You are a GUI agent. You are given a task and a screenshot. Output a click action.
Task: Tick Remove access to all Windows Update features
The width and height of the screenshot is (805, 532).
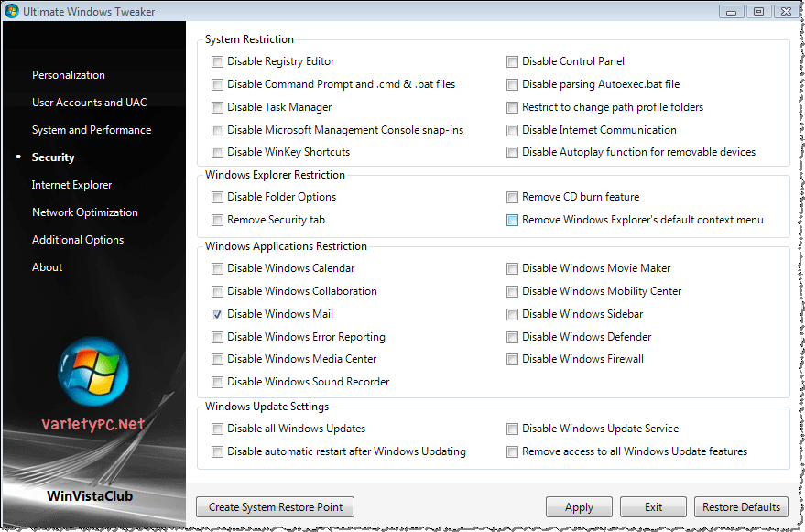coord(512,451)
